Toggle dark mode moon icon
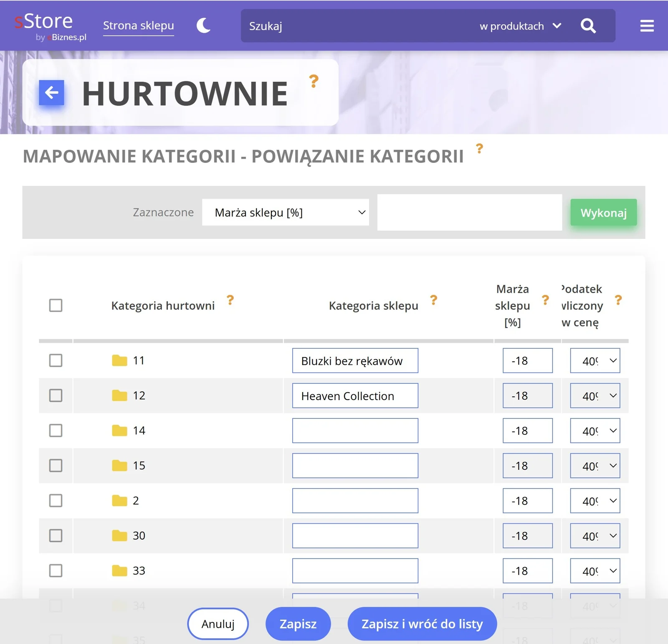Viewport: 668px width, 644px height. (203, 25)
